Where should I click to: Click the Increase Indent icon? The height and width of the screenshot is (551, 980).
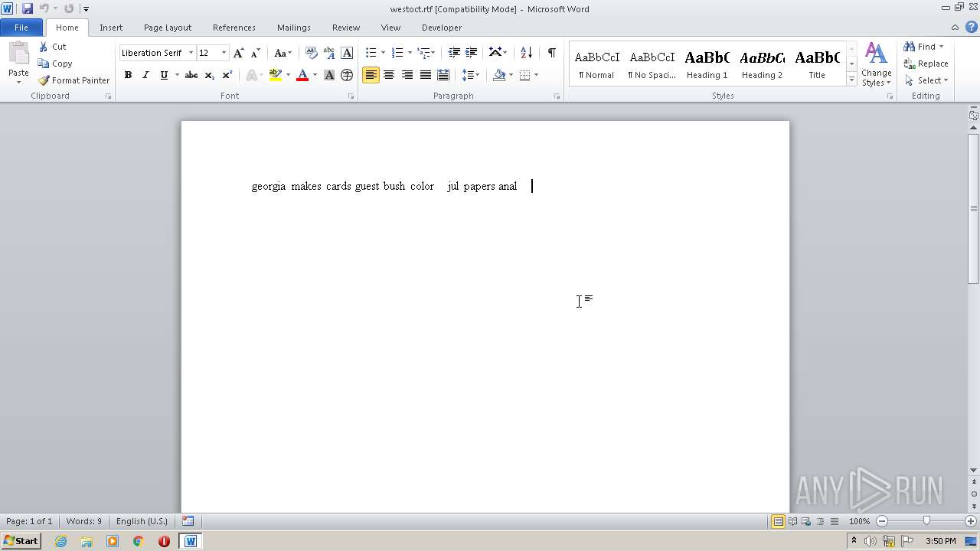click(472, 53)
